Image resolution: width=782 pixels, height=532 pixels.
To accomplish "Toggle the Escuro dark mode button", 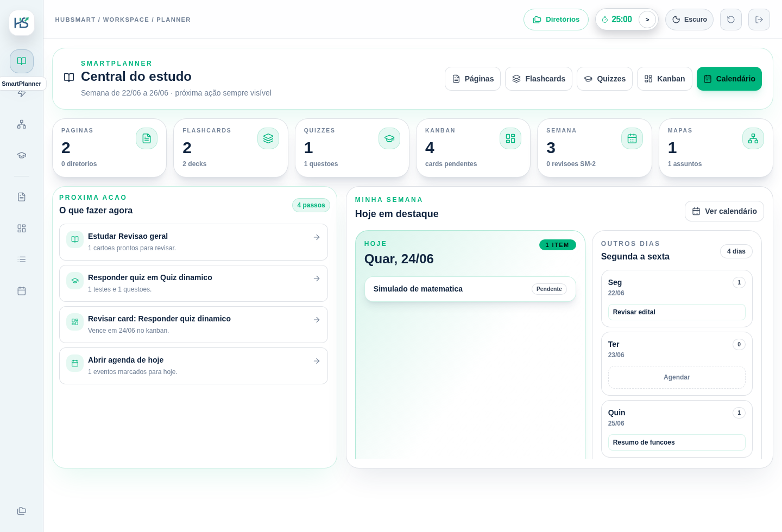I will click(689, 20).
